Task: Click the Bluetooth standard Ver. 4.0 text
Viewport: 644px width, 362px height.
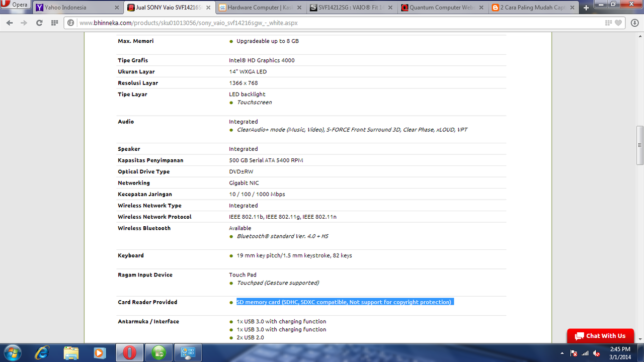Action: point(283,236)
